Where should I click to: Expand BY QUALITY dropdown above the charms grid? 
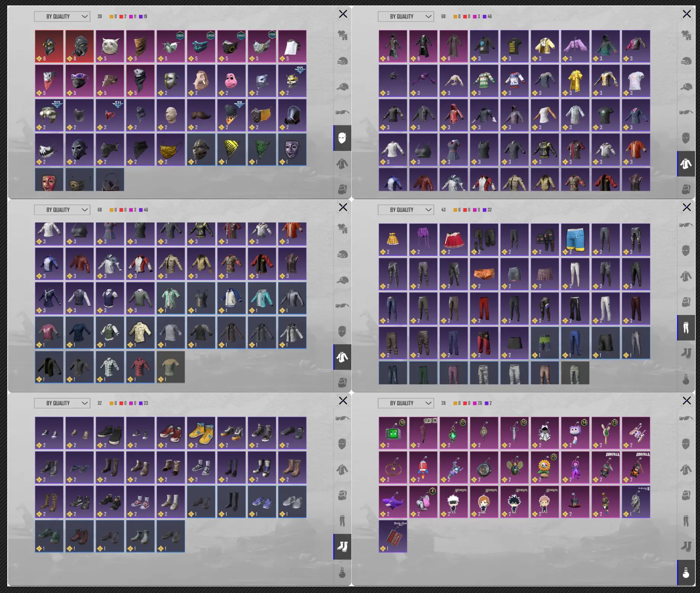406,403
